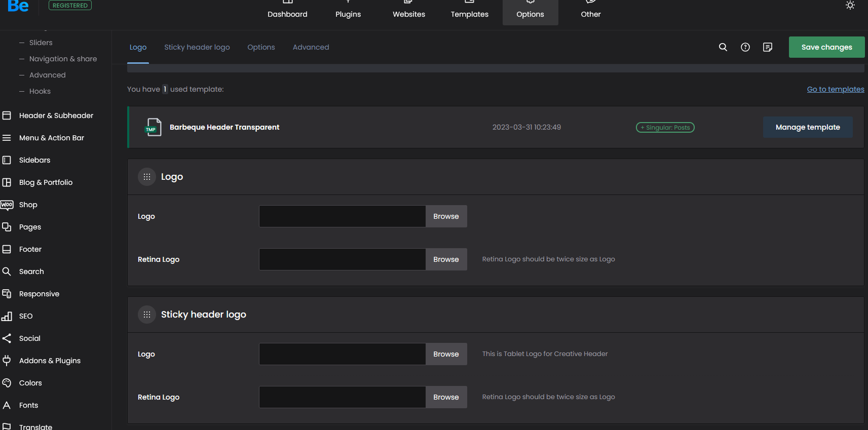Open the Translate sidebar item
868x430 pixels.
(x=35, y=427)
